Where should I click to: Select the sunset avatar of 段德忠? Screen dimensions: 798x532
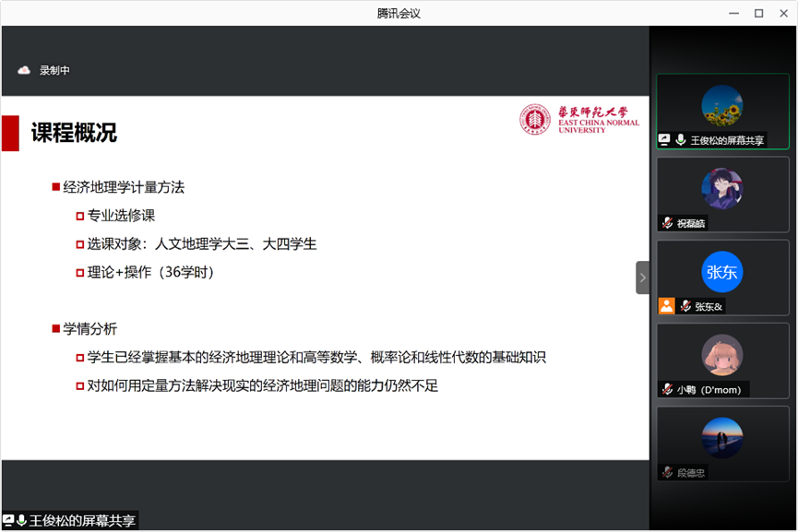pos(721,438)
